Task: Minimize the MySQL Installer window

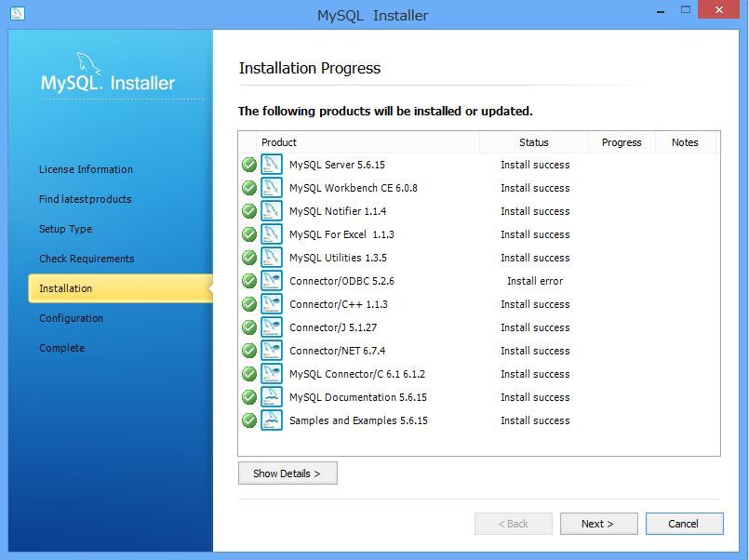Action: [661, 10]
